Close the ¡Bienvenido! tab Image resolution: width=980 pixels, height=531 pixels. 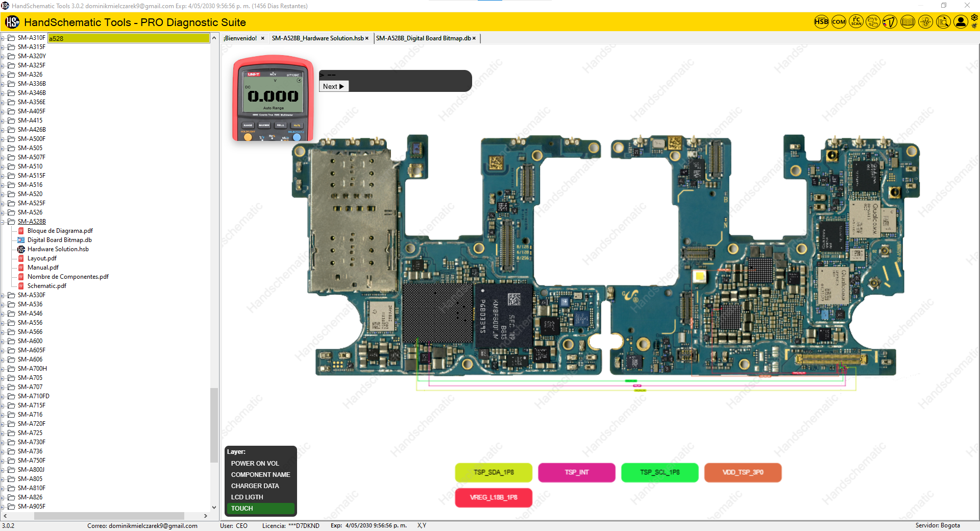(x=262, y=38)
